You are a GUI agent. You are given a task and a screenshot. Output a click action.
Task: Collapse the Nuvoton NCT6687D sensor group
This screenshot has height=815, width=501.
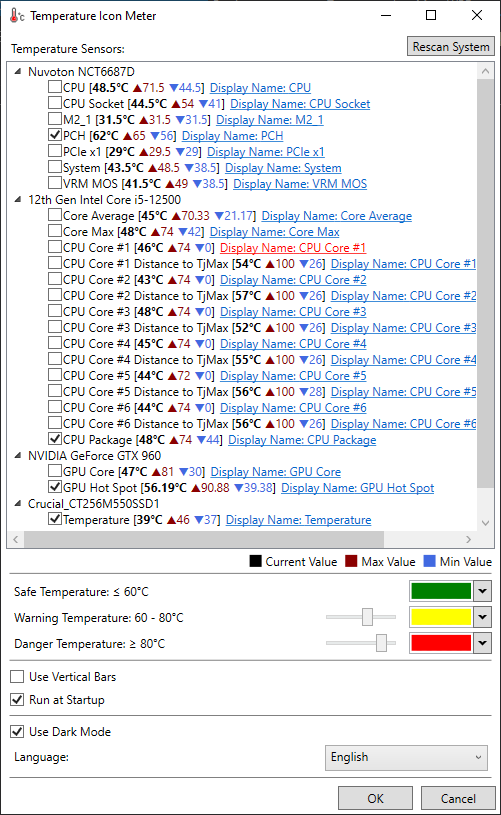18,71
